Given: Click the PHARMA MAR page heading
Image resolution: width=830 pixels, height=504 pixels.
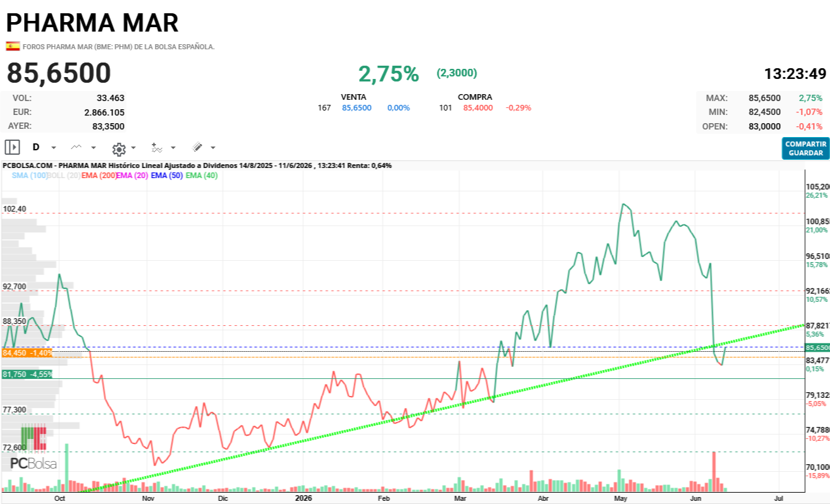Looking at the screenshot, I should (x=92, y=23).
